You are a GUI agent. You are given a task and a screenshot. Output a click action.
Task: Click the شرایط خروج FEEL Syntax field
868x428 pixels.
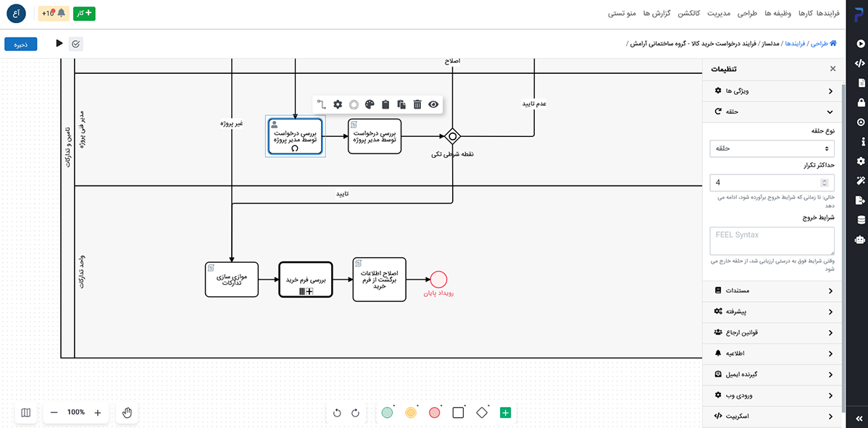[x=772, y=240]
